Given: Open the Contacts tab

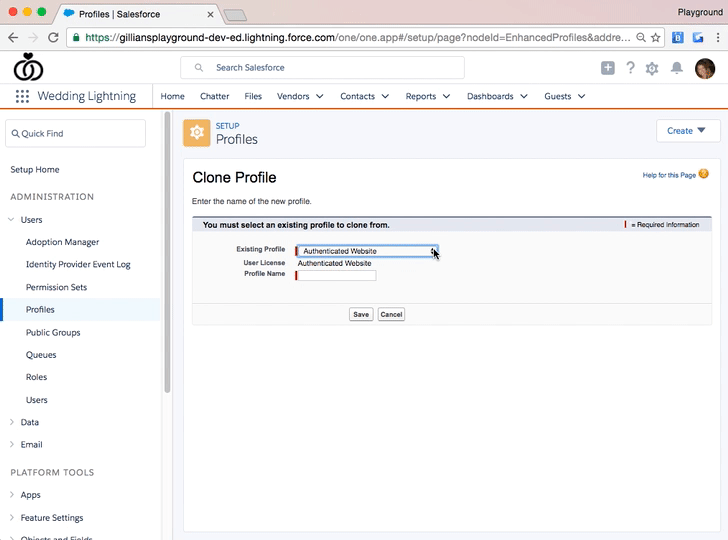Looking at the screenshot, I should pos(358,96).
